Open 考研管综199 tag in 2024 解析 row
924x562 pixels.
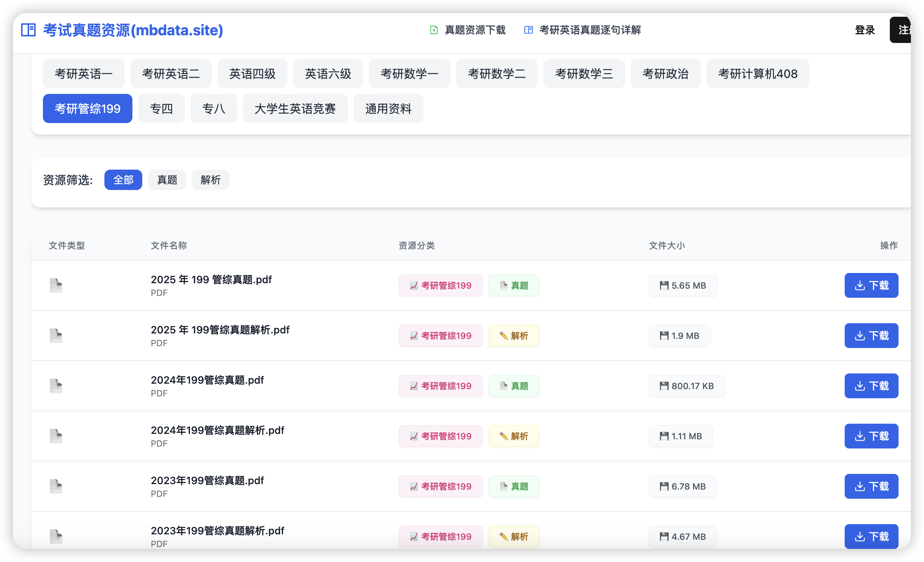[x=440, y=436]
